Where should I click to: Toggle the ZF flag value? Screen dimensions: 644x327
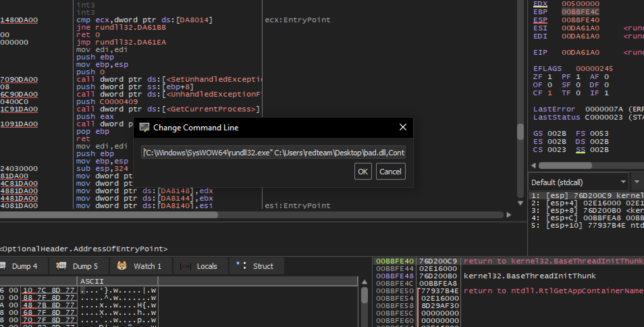click(549, 77)
